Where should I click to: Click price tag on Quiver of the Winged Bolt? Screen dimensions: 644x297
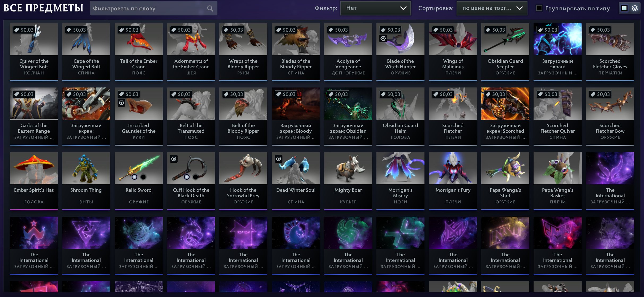[24, 30]
